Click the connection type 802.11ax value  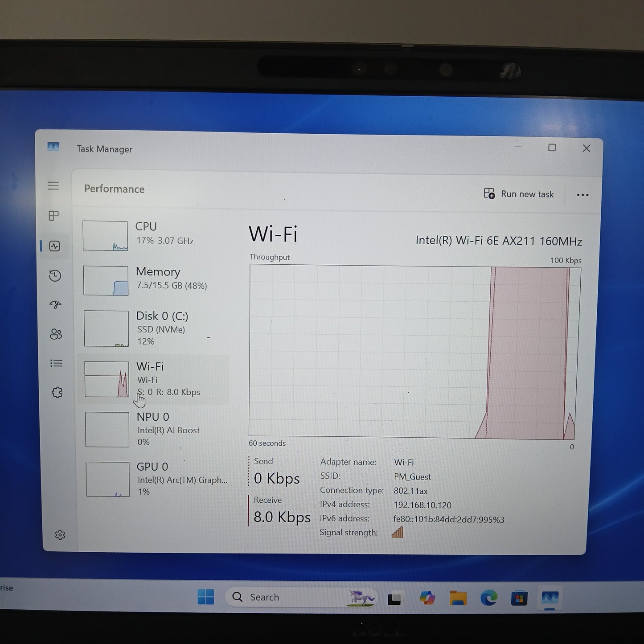[x=410, y=491]
